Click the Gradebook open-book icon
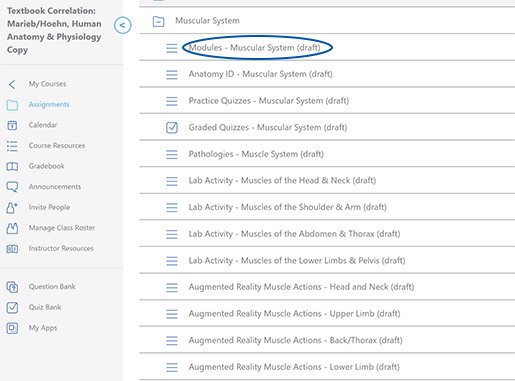515x381 pixels. click(x=12, y=166)
